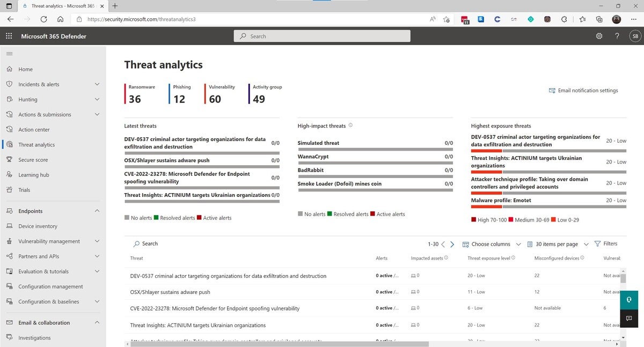
Task: Click the horizontal scrollbar under the table
Action: coord(279,344)
